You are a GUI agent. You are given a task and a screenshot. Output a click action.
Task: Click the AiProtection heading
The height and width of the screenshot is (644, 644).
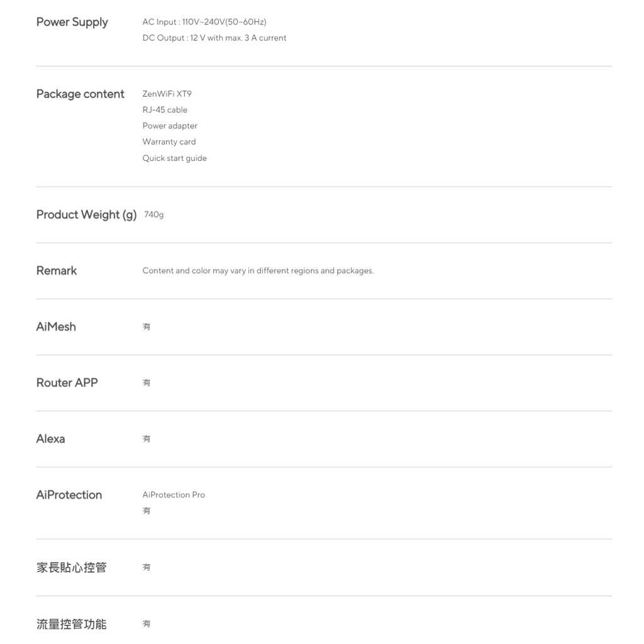coord(69,495)
